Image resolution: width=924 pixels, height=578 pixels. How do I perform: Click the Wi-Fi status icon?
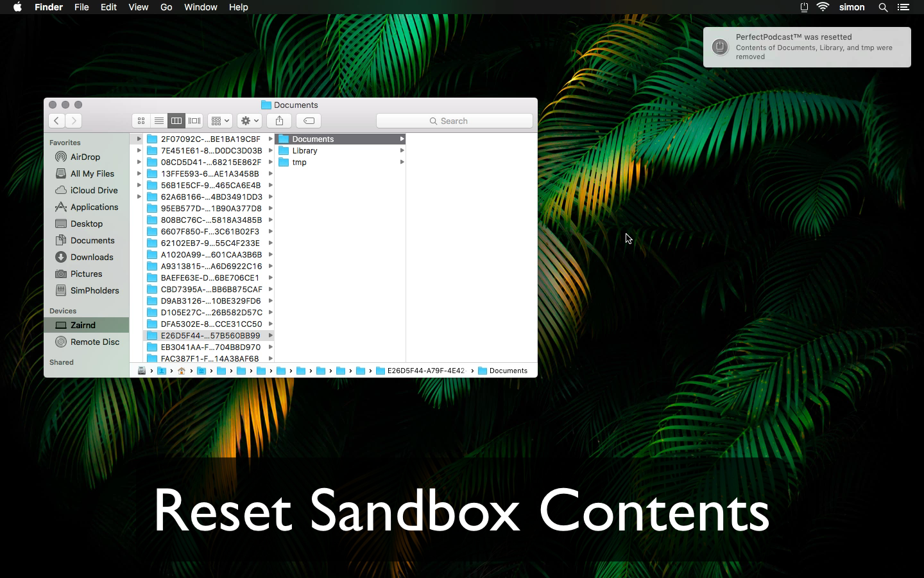[823, 7]
